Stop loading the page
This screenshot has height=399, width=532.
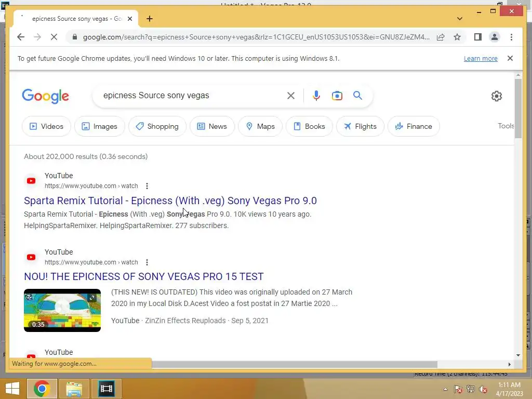54,37
